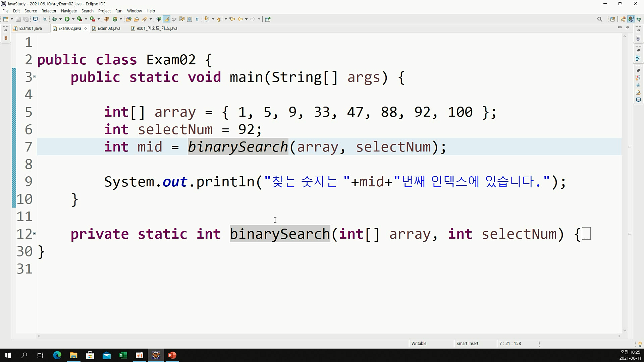Open the Refactor menu
This screenshot has width=644, height=362.
coord(49,11)
